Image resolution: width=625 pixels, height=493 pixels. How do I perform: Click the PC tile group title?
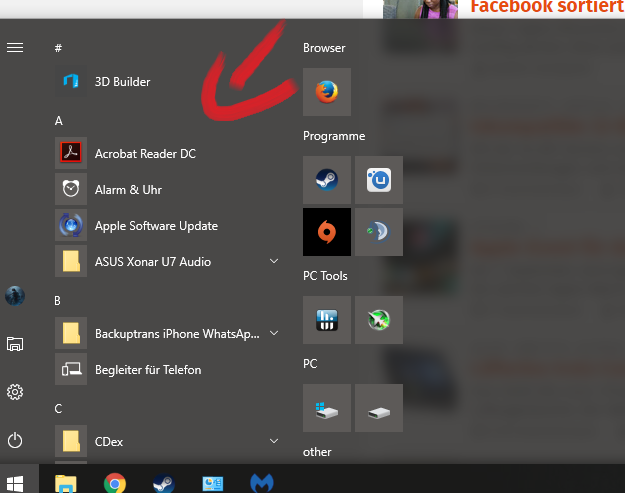point(310,364)
